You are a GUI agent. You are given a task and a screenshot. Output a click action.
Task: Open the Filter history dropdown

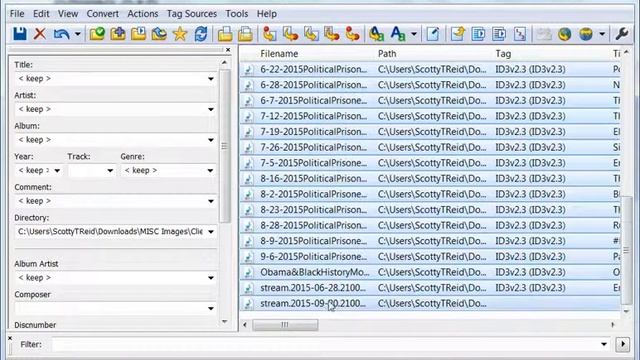(x=604, y=344)
